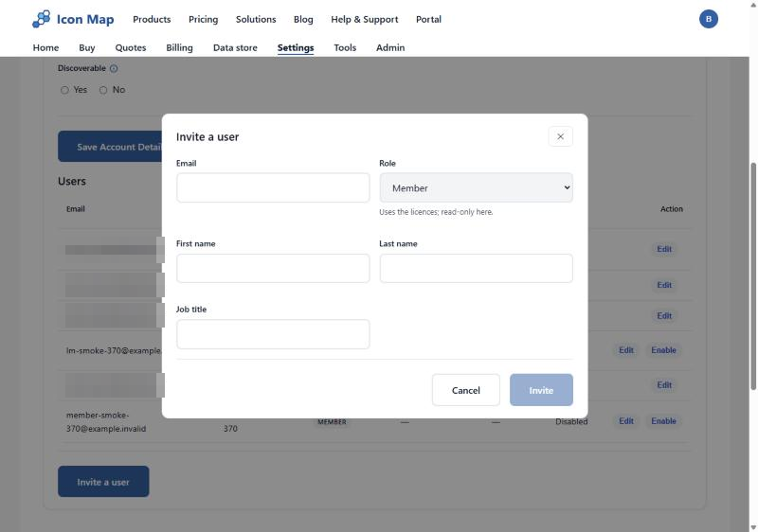
Task: Select No for Discoverable
Action: pyautogui.click(x=103, y=90)
